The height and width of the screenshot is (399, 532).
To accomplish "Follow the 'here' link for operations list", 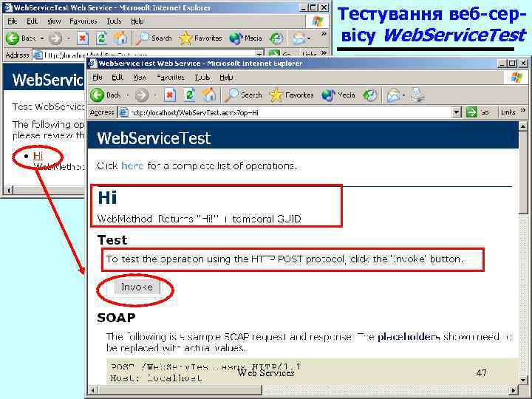I will [x=132, y=166].
